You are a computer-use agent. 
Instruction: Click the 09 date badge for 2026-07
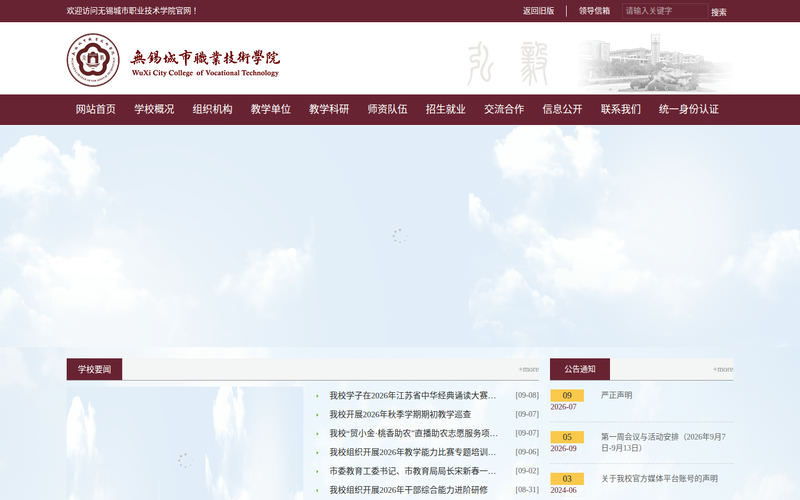click(567, 395)
